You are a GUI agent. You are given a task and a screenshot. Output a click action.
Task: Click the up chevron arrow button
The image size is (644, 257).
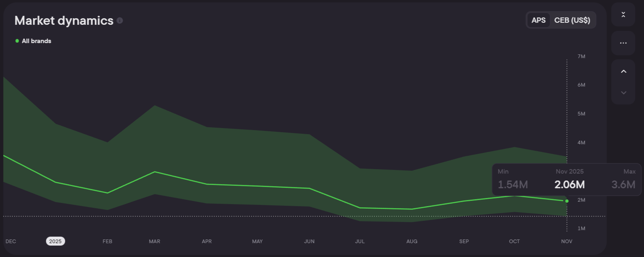(623, 72)
